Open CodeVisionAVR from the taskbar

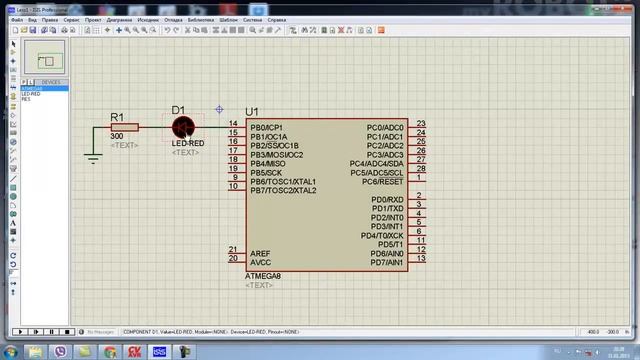click(x=134, y=351)
